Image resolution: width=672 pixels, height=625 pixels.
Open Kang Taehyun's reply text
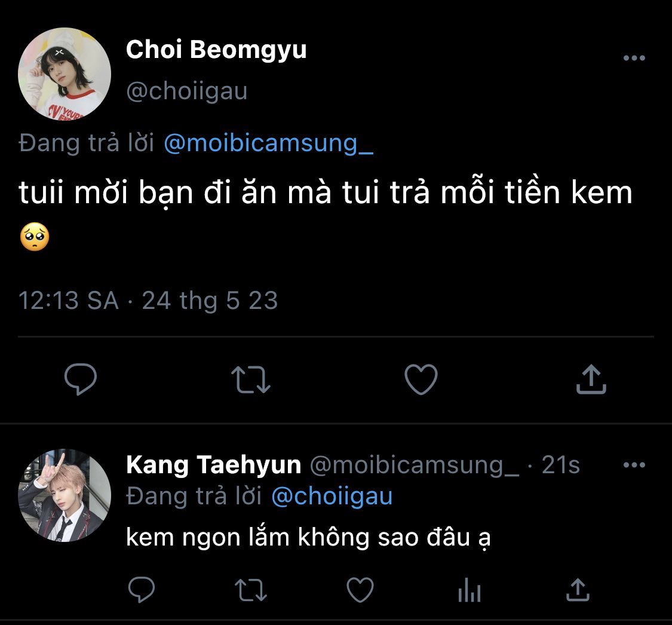pyautogui.click(x=308, y=538)
